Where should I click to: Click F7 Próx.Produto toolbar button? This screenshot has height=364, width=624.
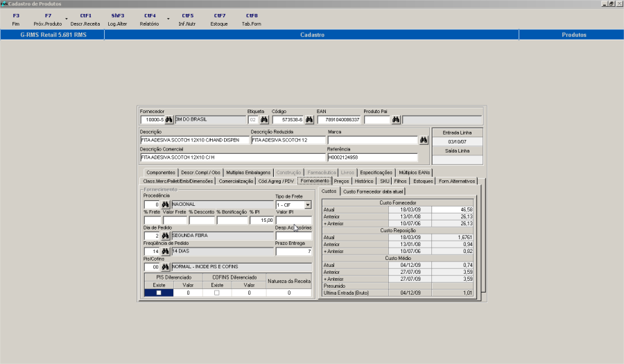48,19
